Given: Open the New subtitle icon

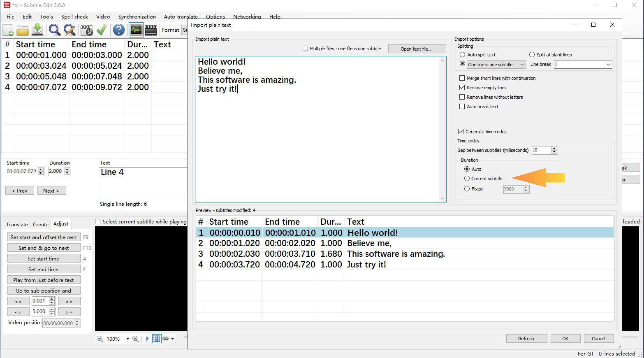Looking at the screenshot, I should (x=8, y=30).
